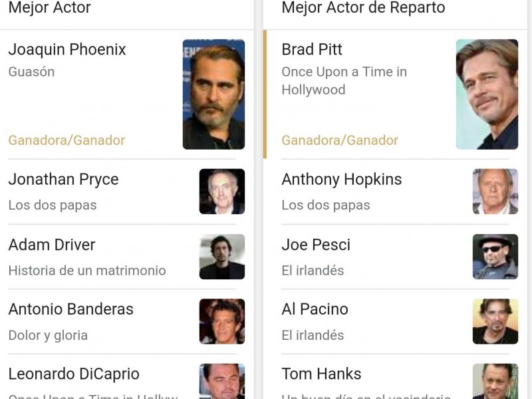
Task: Tap the photo beside Jonathan Pryce
Action: point(222,192)
